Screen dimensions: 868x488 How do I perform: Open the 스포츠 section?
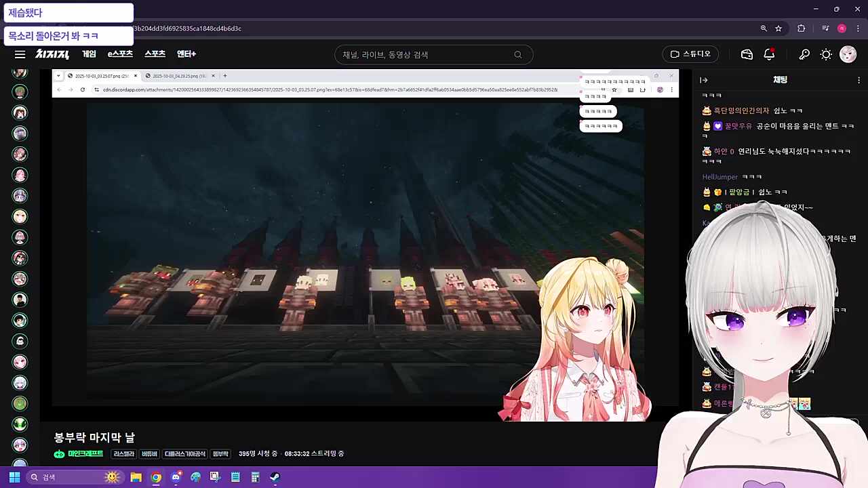coord(155,54)
